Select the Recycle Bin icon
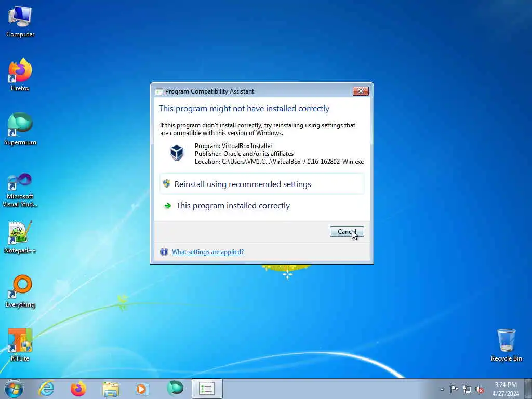Image resolution: width=532 pixels, height=399 pixels. click(506, 345)
